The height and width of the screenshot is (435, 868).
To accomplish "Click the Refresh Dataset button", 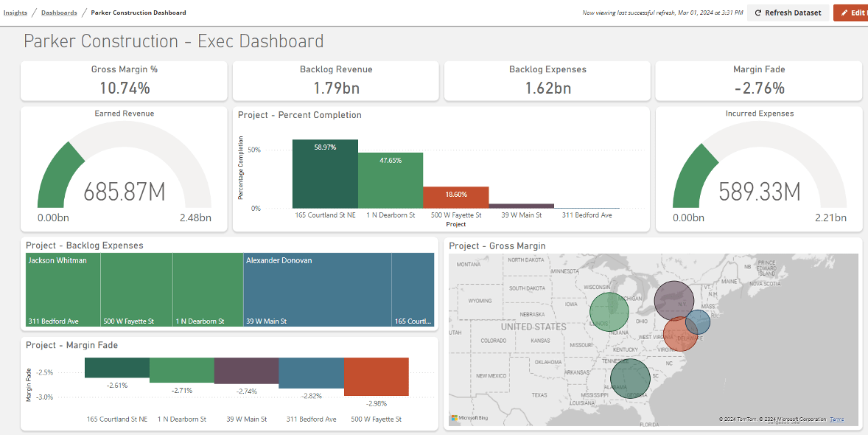I will coord(788,13).
